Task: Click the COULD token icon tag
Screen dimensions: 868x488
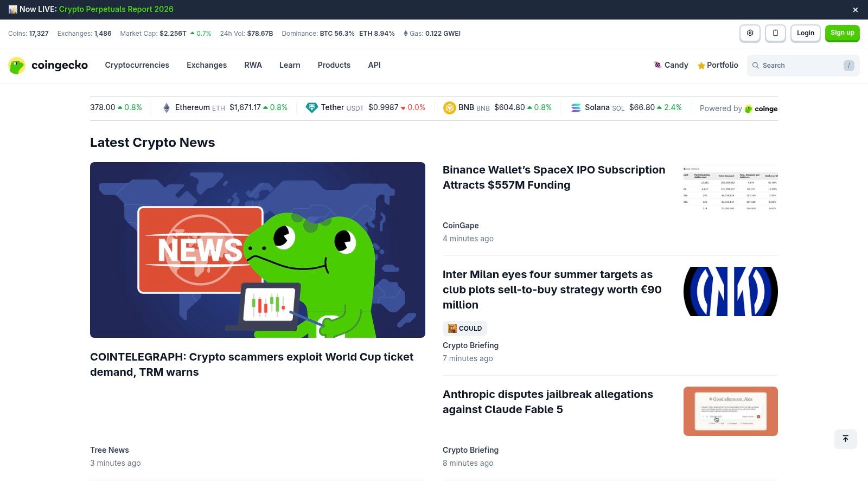Action: [452, 329]
